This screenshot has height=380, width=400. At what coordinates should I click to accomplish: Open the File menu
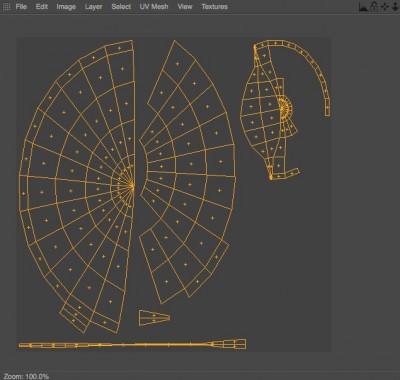tap(21, 7)
